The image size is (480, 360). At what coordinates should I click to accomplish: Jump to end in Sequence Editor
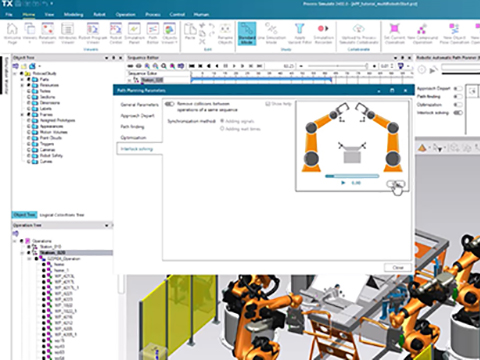(259, 66)
